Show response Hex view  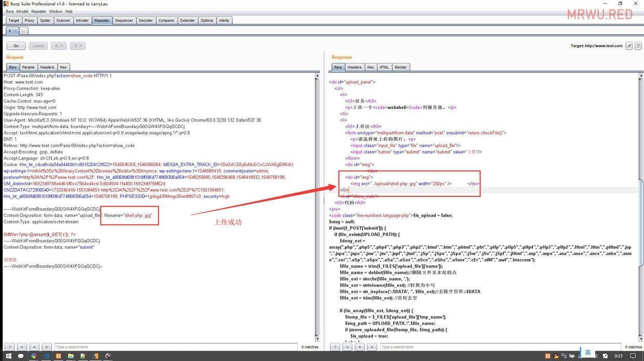[370, 67]
